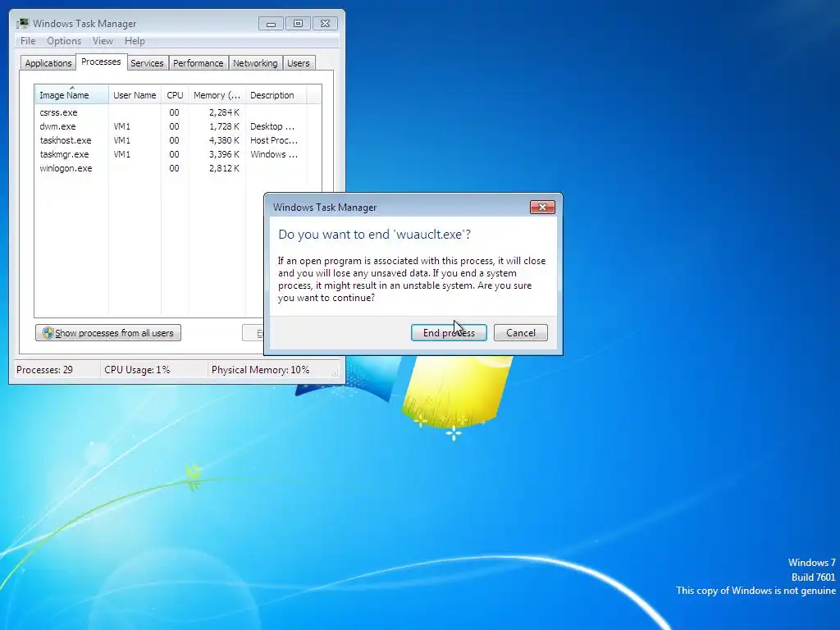The height and width of the screenshot is (630, 840).
Task: Select the Processes tab
Action: (101, 62)
